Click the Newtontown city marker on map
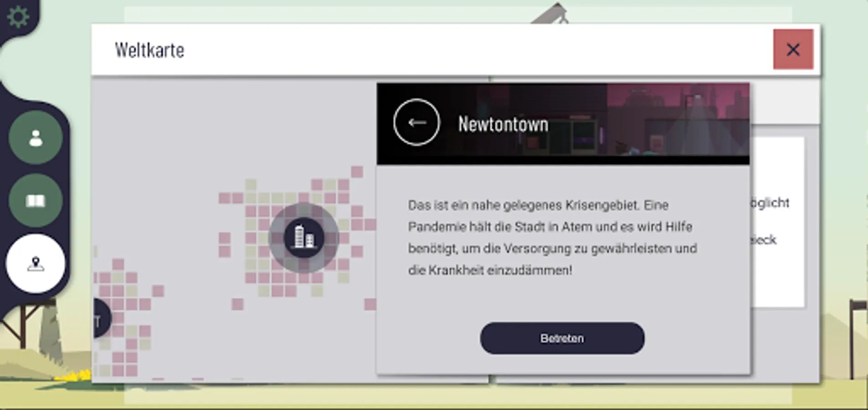This screenshot has height=410, width=868. [x=304, y=237]
